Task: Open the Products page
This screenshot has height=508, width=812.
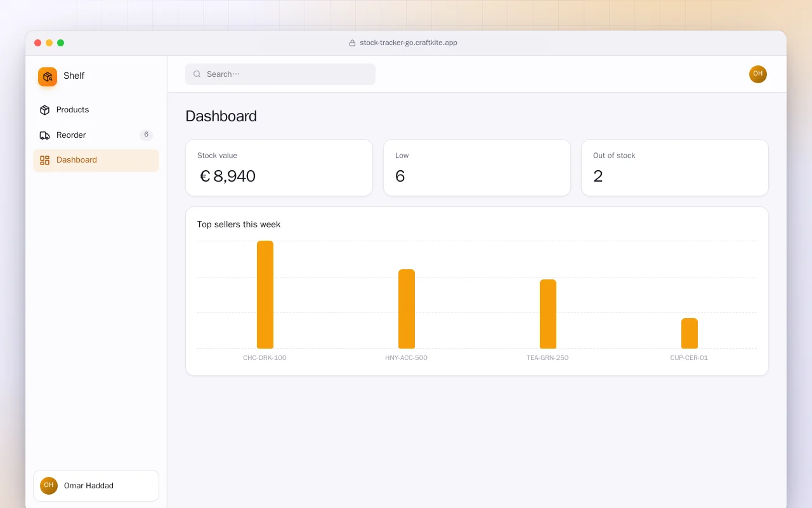Action: (96, 110)
